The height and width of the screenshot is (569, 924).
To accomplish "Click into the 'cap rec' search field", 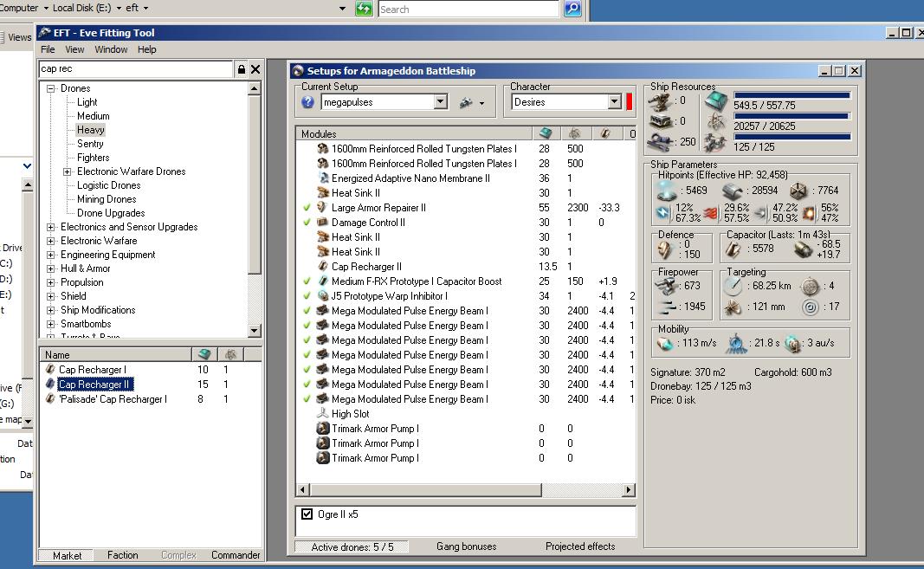I will click(136, 69).
